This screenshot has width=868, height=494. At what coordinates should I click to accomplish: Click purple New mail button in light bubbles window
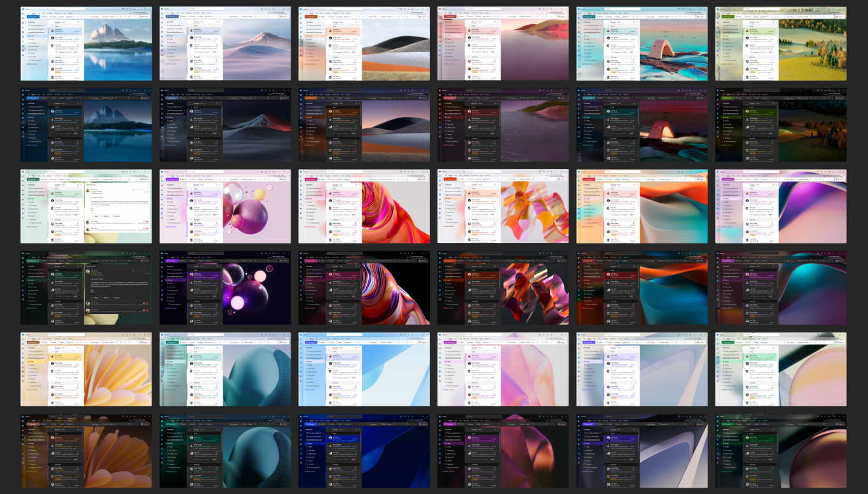171,179
